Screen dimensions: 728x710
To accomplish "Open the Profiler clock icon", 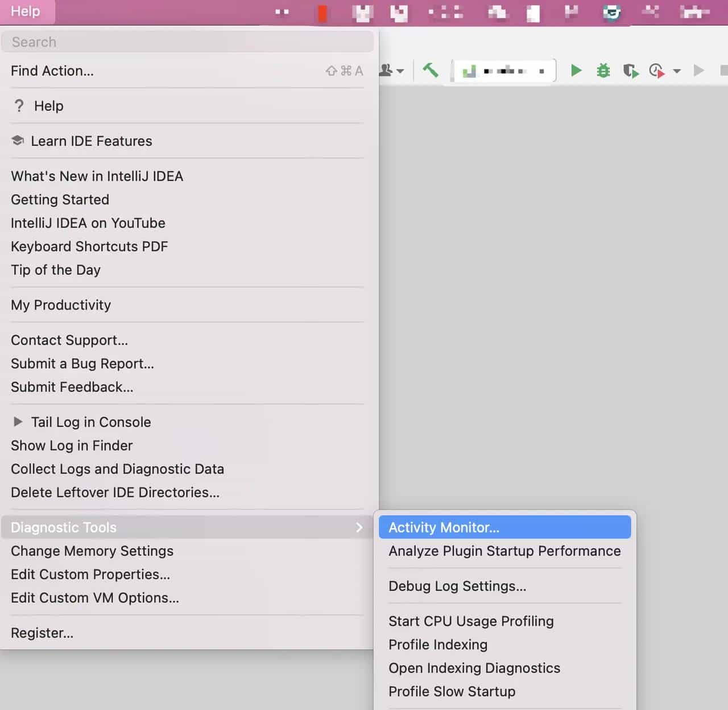I will coord(657,71).
